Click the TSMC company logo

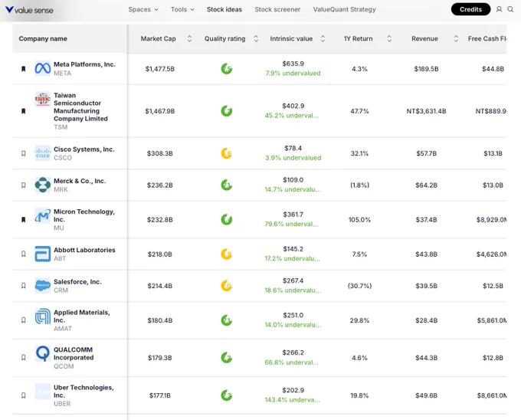pos(43,99)
